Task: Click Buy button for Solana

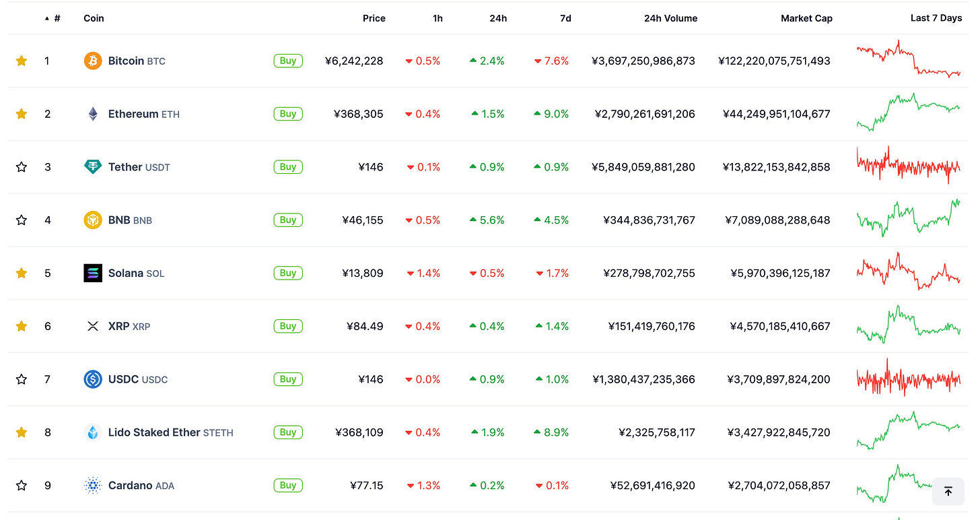Action: (288, 273)
